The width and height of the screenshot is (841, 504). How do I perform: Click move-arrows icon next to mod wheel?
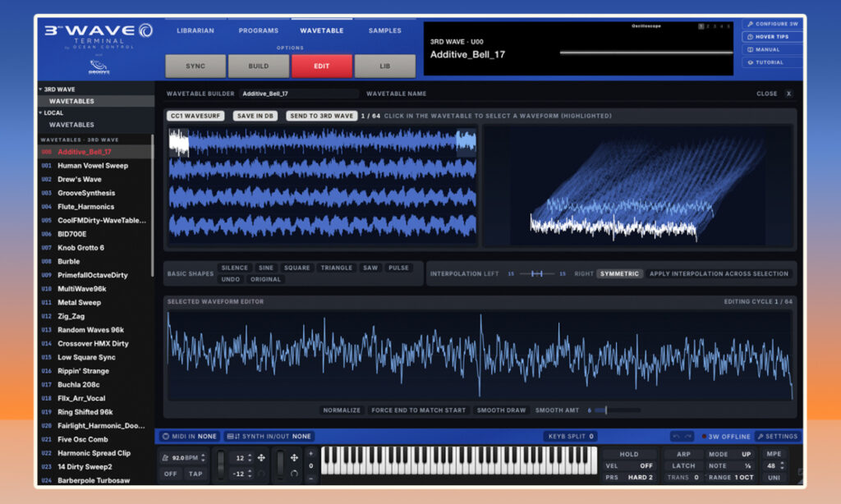295,458
